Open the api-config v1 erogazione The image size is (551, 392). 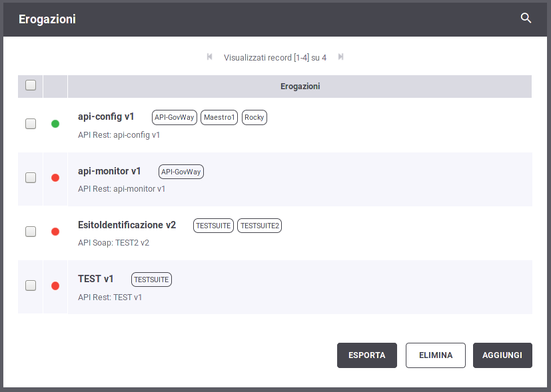[x=106, y=117]
